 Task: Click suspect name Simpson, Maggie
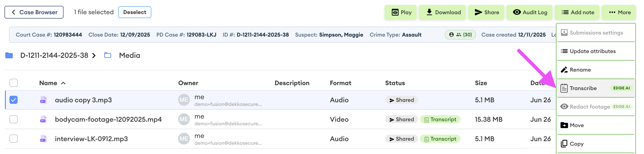coord(341,35)
